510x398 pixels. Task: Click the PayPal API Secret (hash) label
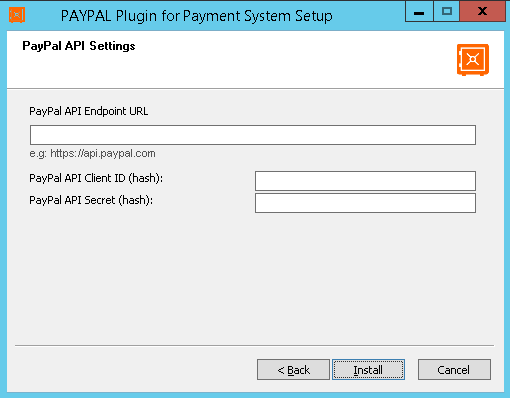(x=91, y=200)
